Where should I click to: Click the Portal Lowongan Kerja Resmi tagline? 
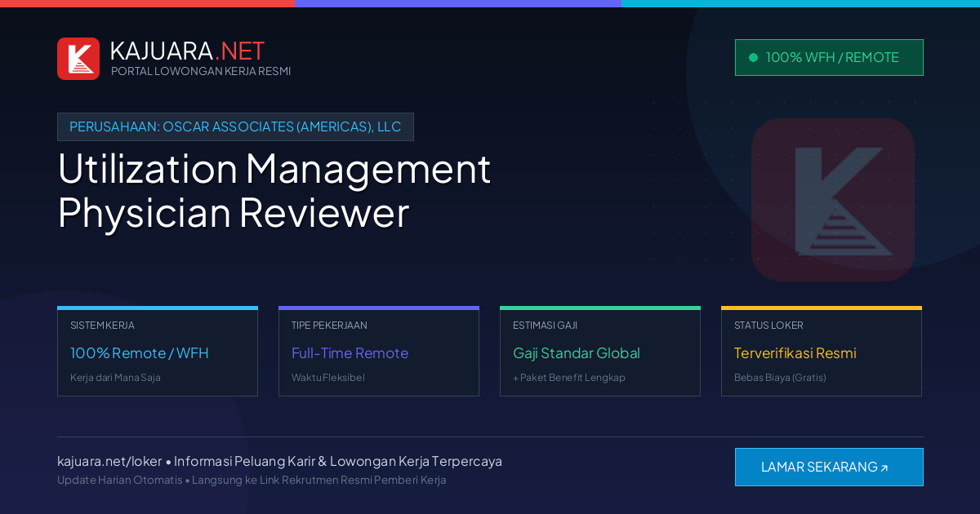point(201,71)
